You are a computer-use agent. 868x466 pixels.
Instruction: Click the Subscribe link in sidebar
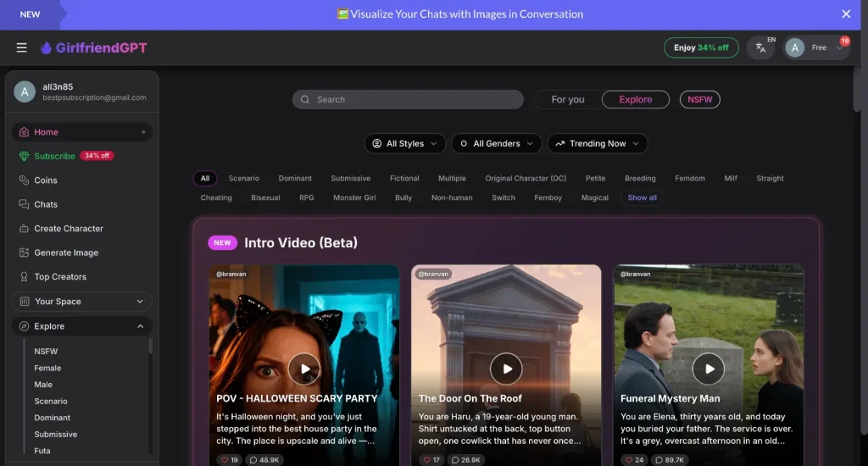[x=54, y=156]
